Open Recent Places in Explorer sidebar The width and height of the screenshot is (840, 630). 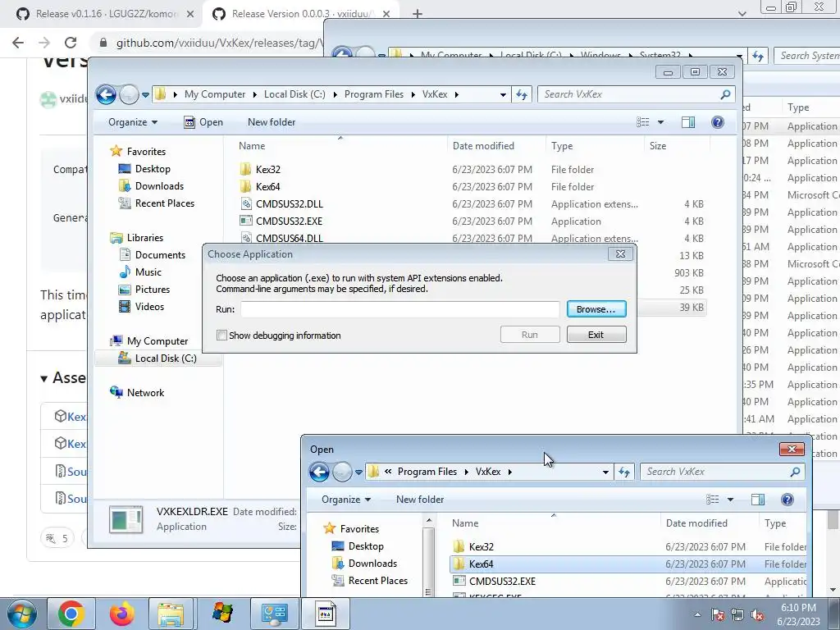164,203
